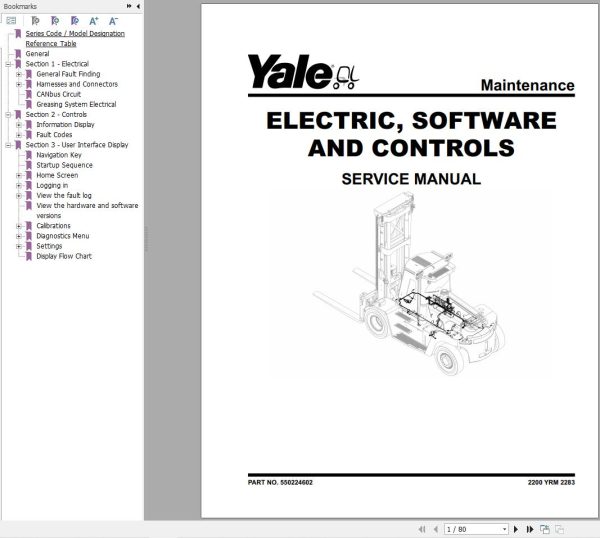Open Harnesses and Connectors bookmark
The height and width of the screenshot is (538, 600).
pos(77,84)
